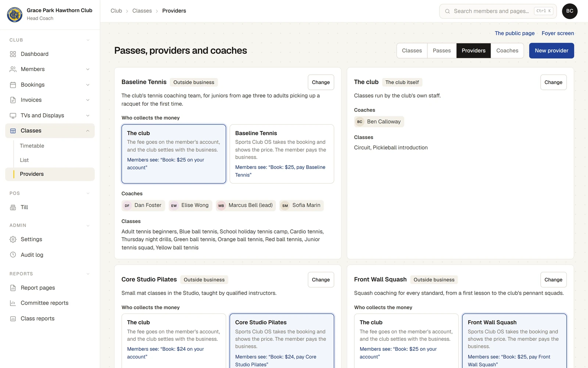Expand the Members submenu chevron

pos(88,69)
